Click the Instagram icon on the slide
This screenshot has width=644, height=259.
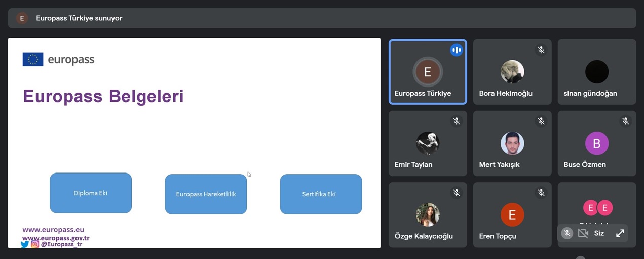pos(35,244)
